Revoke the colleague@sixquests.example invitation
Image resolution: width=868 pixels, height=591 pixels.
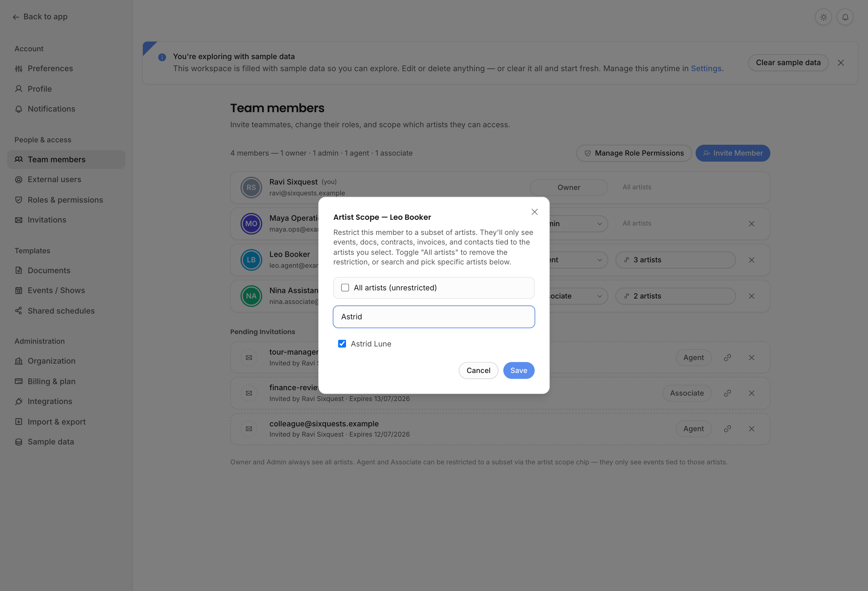click(751, 429)
